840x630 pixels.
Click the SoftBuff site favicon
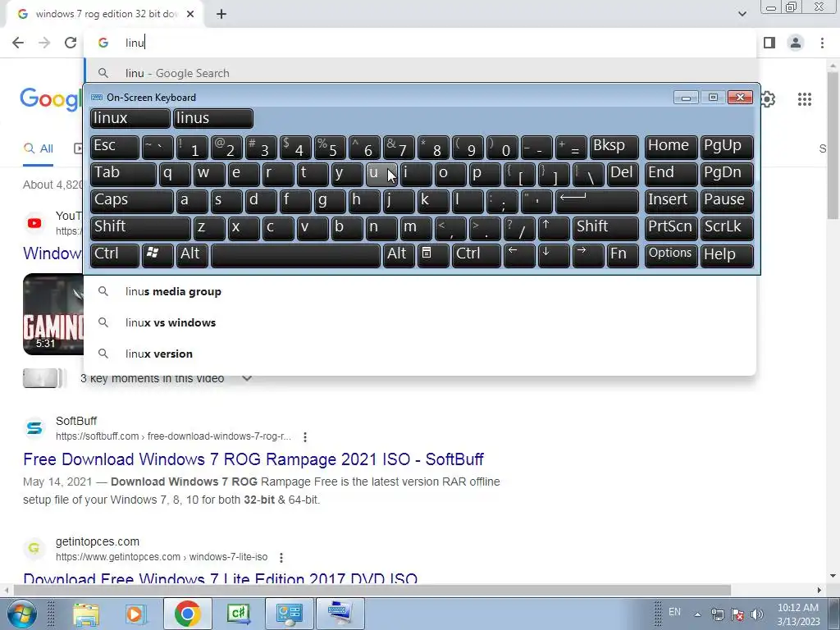tap(34, 428)
